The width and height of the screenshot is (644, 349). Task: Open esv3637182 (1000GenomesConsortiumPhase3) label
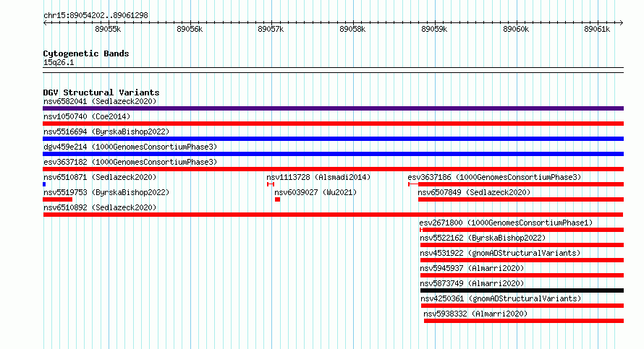coord(130,162)
